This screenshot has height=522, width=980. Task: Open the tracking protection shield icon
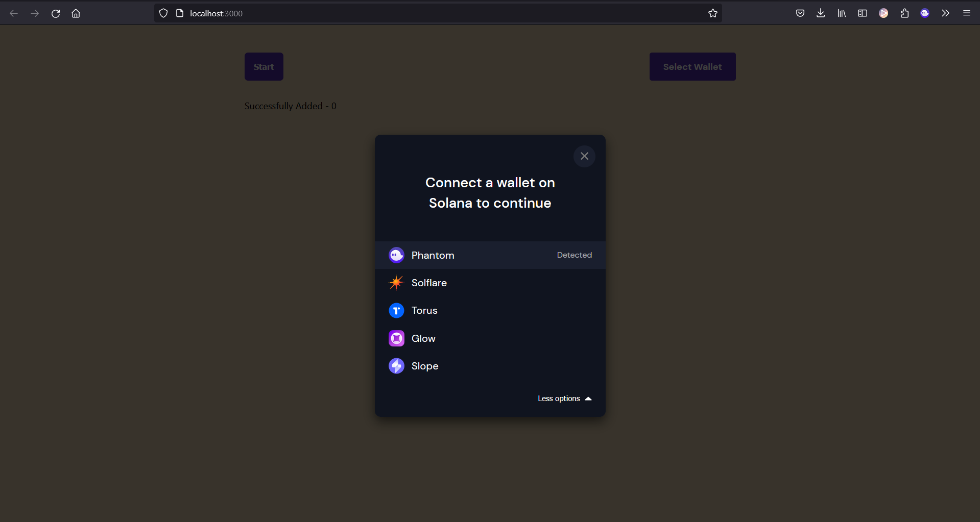point(163,13)
